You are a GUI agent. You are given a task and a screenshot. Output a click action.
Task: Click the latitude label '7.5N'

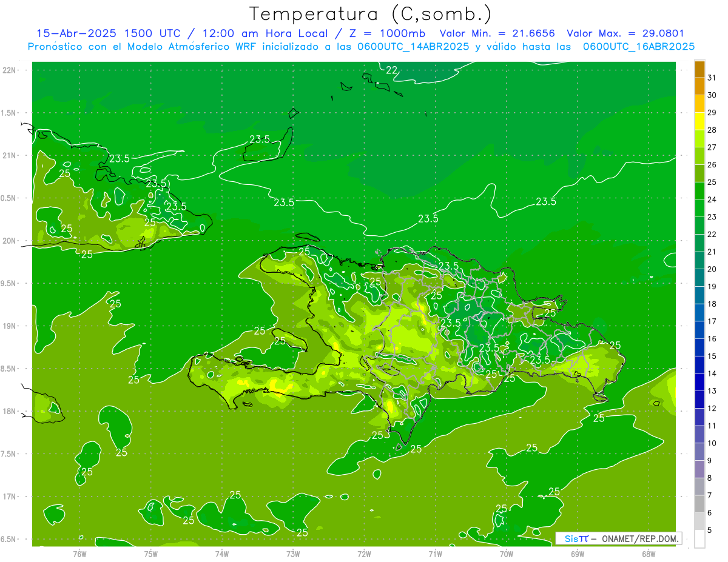[9, 454]
